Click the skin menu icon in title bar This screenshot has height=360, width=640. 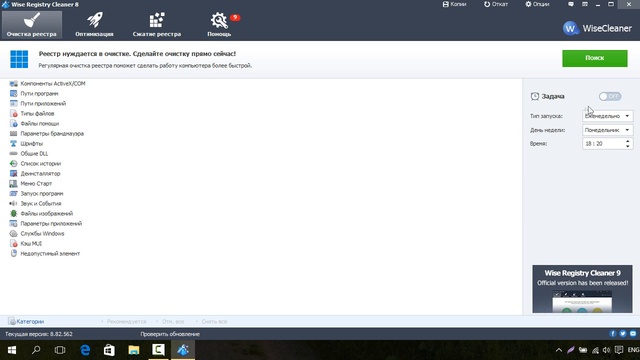coord(584,4)
